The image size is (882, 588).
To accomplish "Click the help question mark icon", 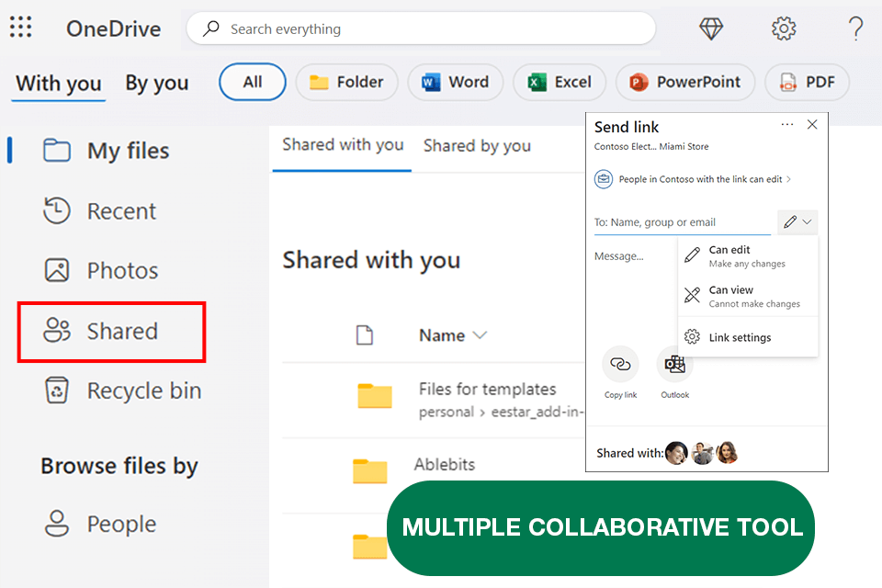I will pos(855,28).
